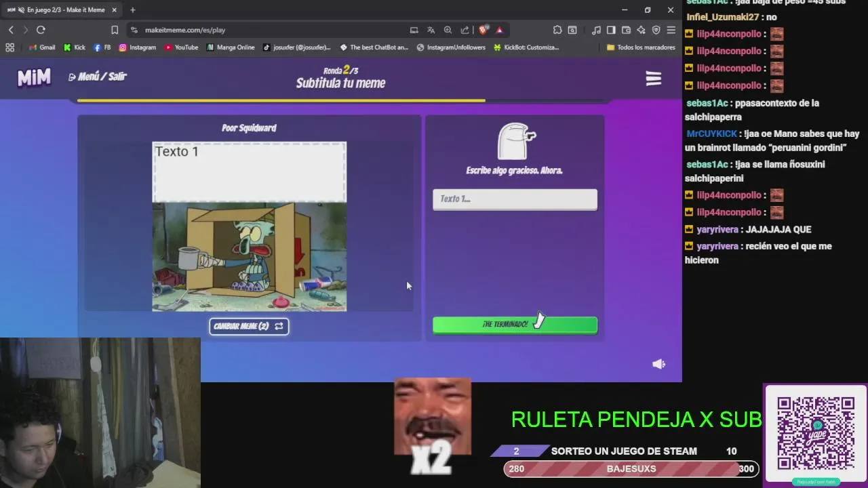Image resolution: width=868 pixels, height=488 pixels.
Task: Open the browser main menu
Action: tap(671, 30)
